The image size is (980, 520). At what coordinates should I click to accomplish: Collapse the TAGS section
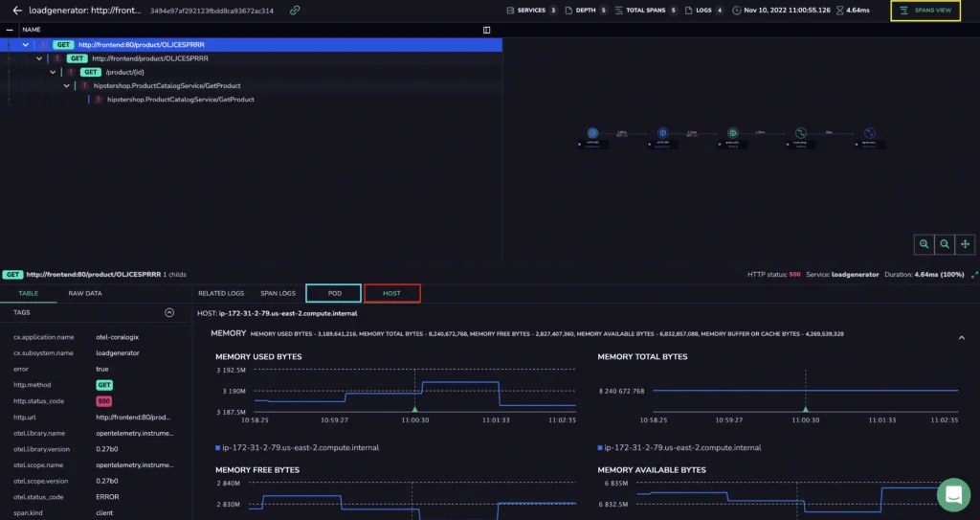(x=169, y=312)
